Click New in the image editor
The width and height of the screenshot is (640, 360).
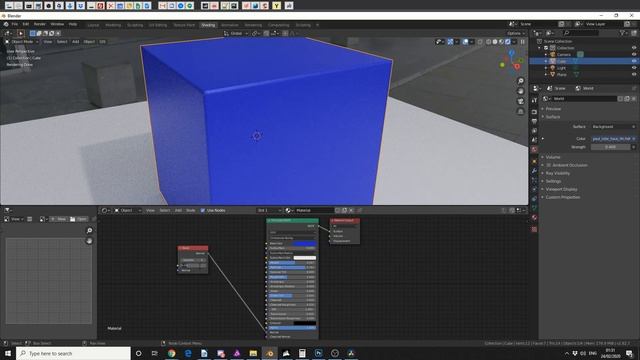[58, 219]
